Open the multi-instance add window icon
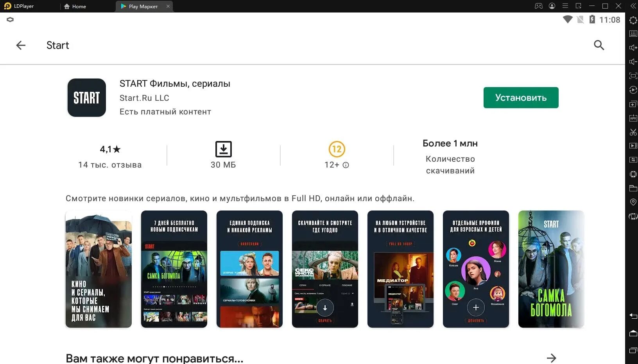The image size is (638, 364). [633, 104]
